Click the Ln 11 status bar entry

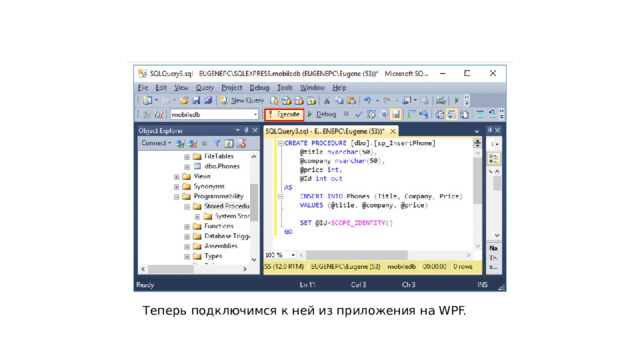click(307, 285)
